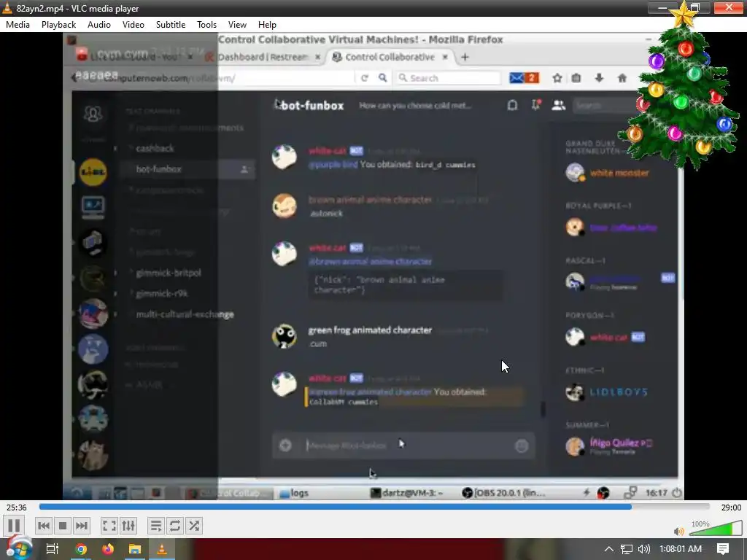Screen dimensions: 747x560
Task: Click the emoji picker icon in message box
Action: pyautogui.click(x=522, y=446)
